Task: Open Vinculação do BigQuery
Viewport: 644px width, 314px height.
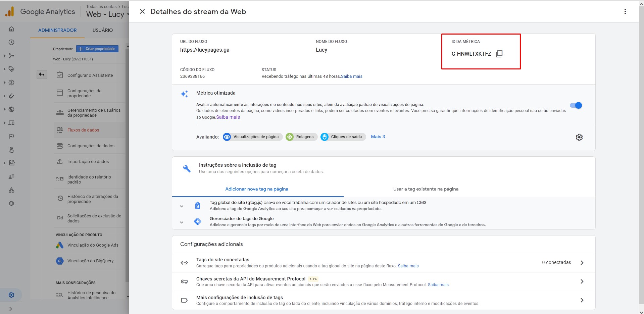Action: pyautogui.click(x=89, y=261)
